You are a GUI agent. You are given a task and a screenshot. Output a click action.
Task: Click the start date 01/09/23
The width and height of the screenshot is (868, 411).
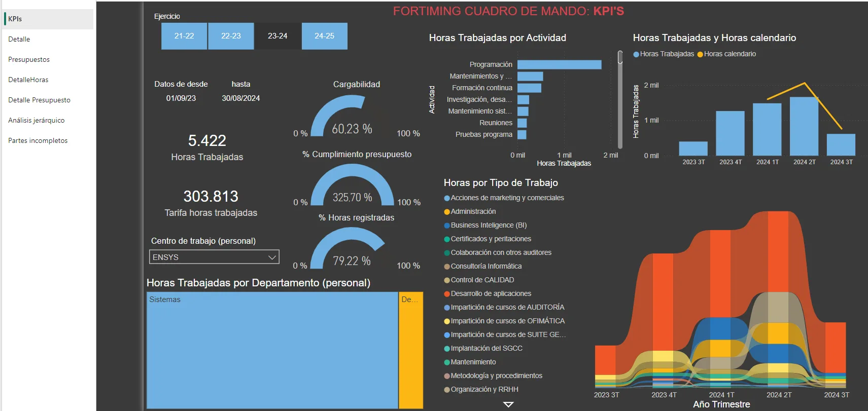coord(181,98)
